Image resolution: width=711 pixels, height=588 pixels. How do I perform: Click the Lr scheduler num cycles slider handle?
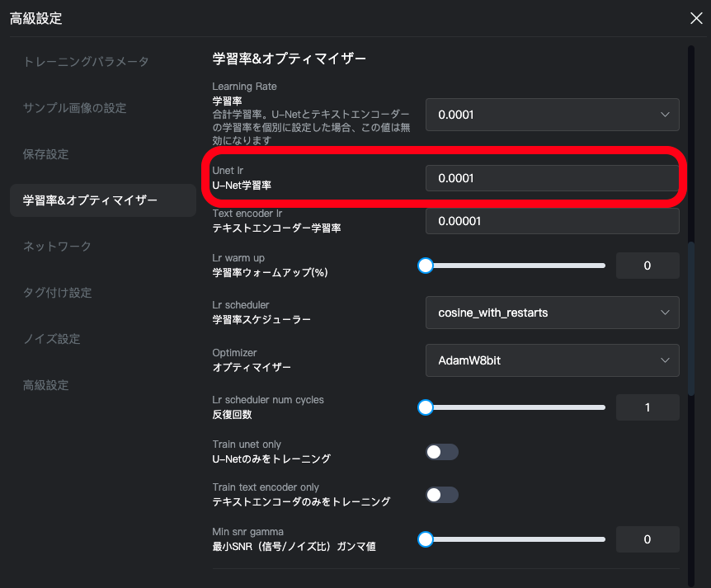pos(426,407)
